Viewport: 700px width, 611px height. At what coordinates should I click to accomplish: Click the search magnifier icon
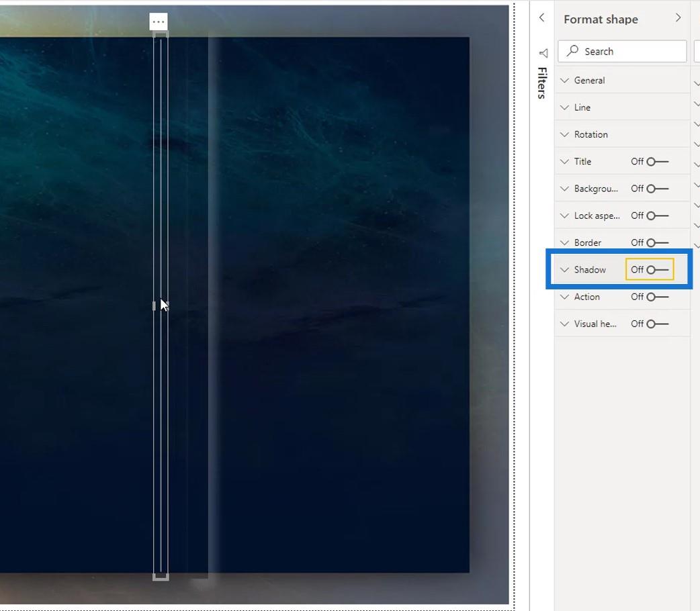click(x=572, y=51)
